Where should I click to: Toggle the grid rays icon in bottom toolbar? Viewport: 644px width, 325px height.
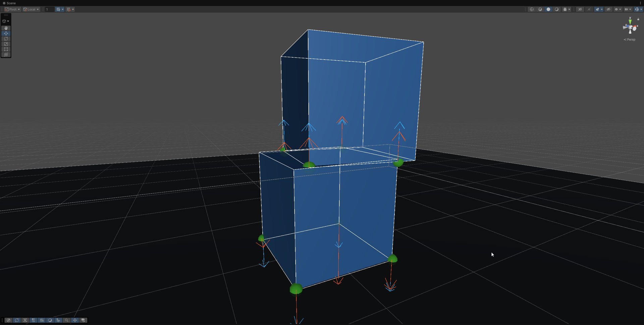42,320
